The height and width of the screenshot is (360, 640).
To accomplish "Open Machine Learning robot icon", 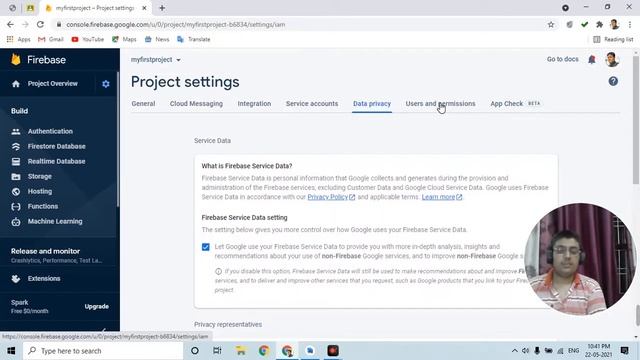I will coord(16,222).
